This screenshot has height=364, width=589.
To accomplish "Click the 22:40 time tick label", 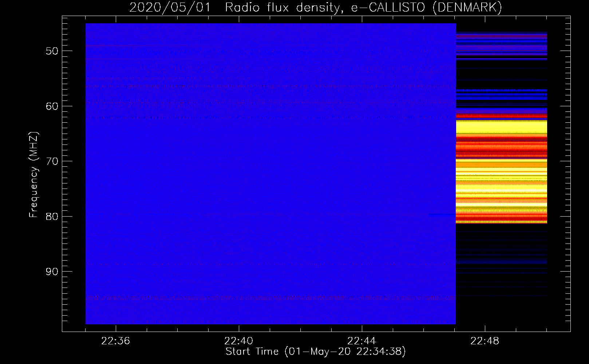I will click(x=239, y=341).
